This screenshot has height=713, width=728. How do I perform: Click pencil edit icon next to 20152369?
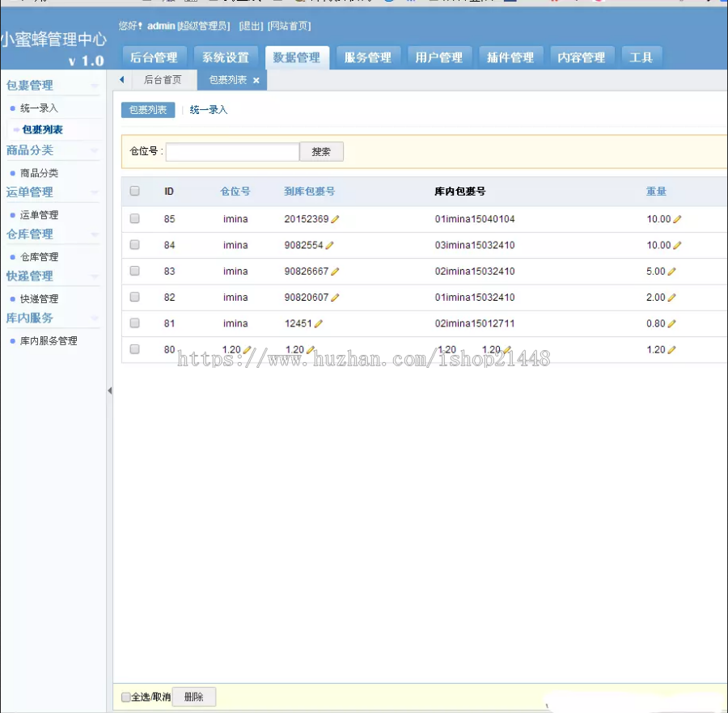coord(336,219)
